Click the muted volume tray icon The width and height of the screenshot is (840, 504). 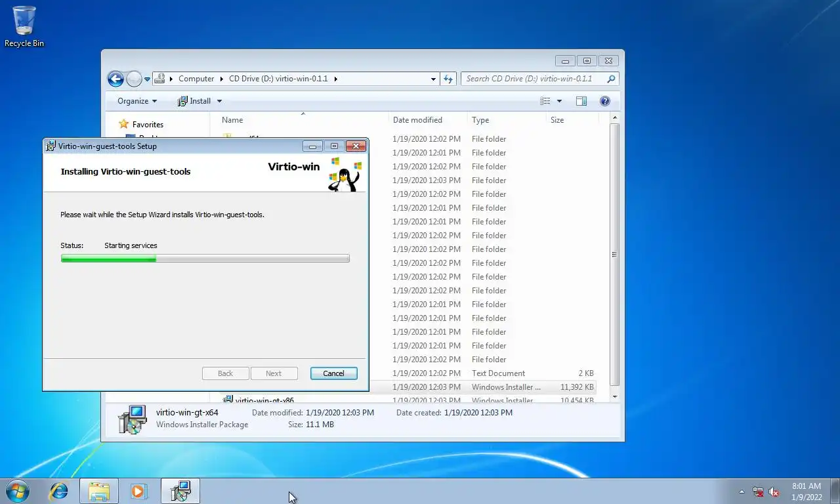pos(774,492)
